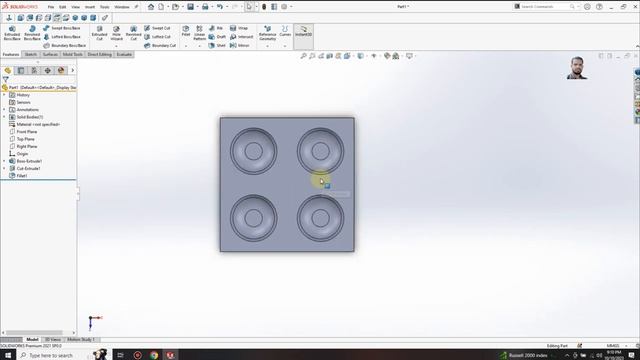This screenshot has width=640, height=360.
Task: Click the Revolved Boss/Base tool
Action: coord(32,33)
